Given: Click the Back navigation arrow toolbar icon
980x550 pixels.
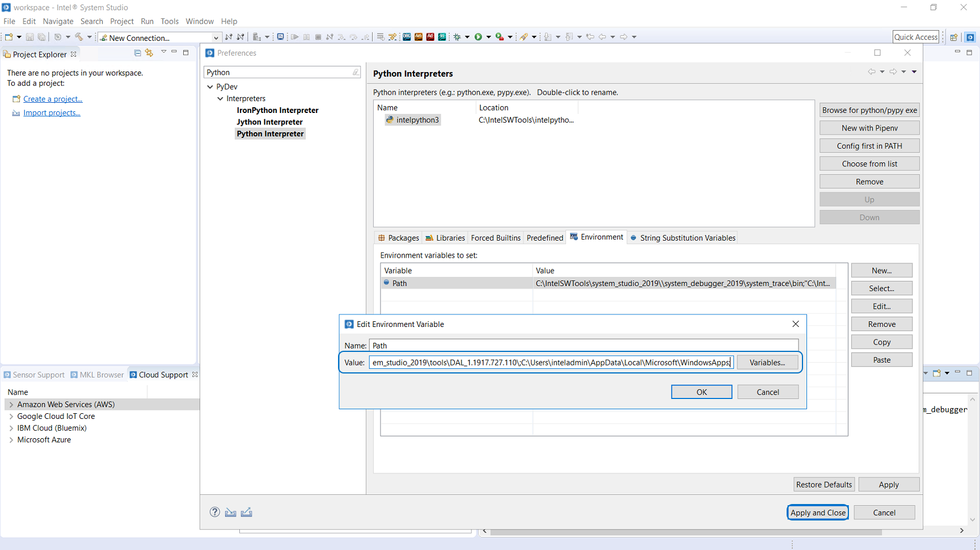Looking at the screenshot, I should (602, 37).
